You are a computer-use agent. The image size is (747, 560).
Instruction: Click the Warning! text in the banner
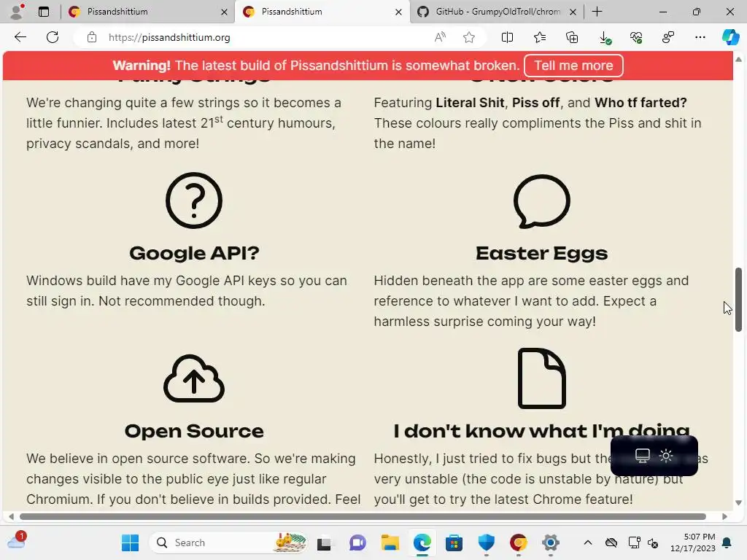142,66
